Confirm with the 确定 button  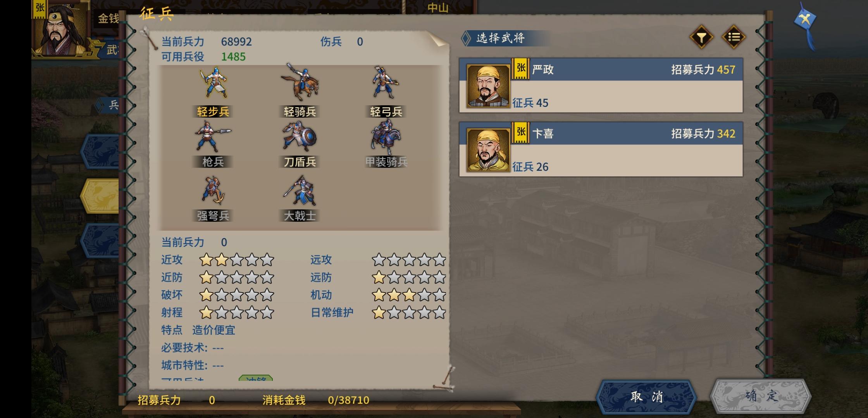pos(761,396)
